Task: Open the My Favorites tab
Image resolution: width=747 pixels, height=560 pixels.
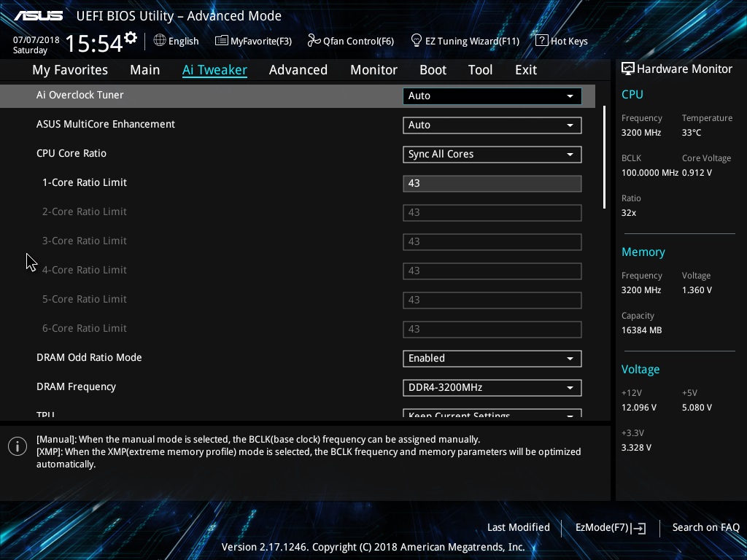Action: point(70,70)
